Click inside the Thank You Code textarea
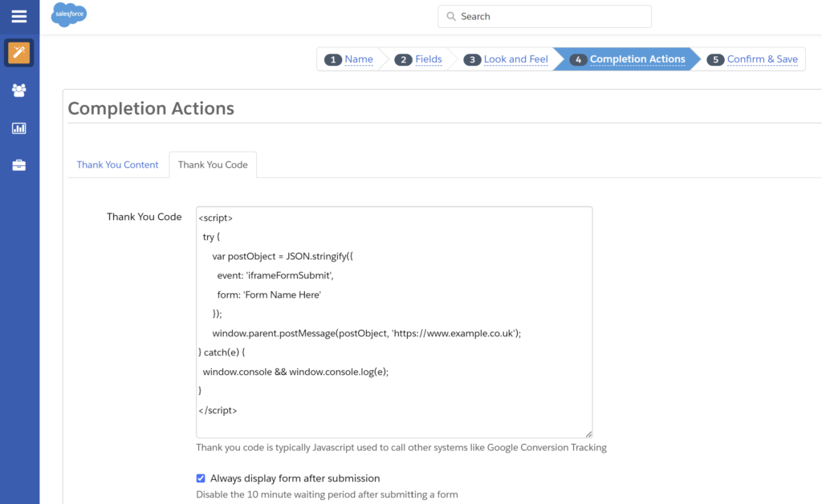 click(394, 322)
